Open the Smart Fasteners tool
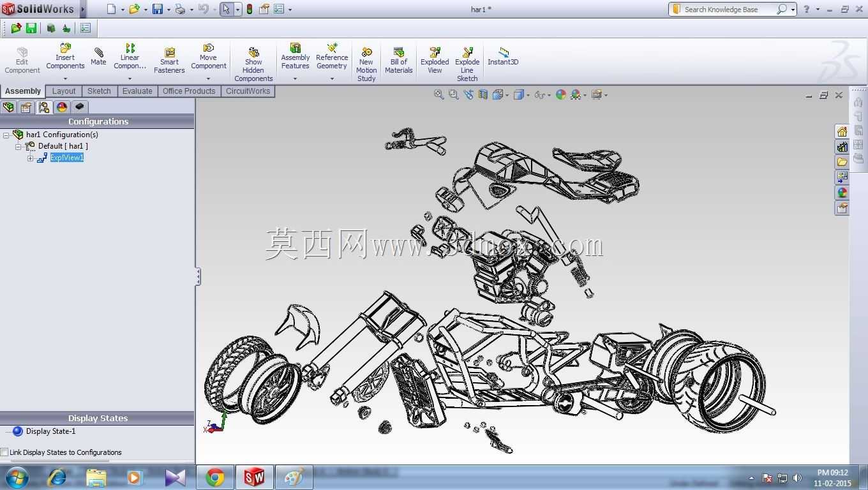 [169, 61]
